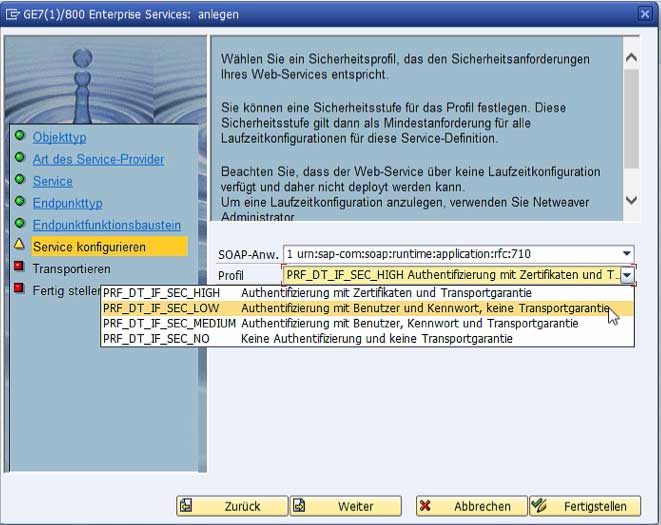
Task: Click the Fertigstellen button
Action: click(x=585, y=506)
